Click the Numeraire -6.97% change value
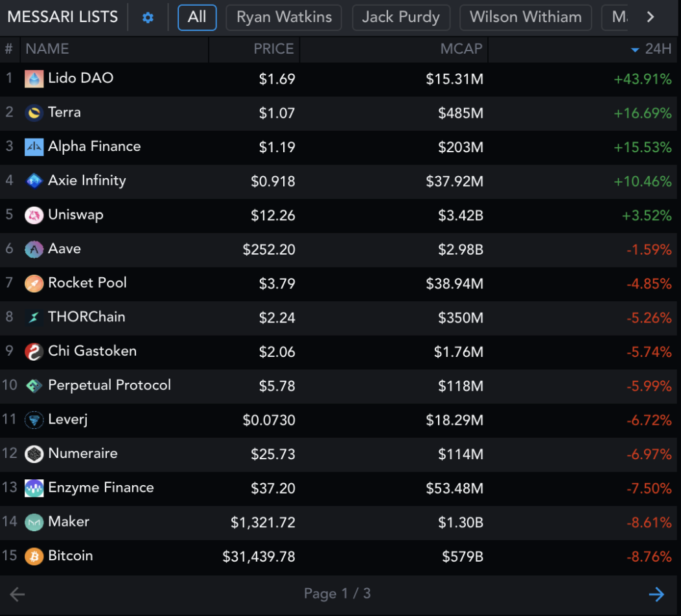Viewport: 681px width, 616px height. (x=649, y=455)
